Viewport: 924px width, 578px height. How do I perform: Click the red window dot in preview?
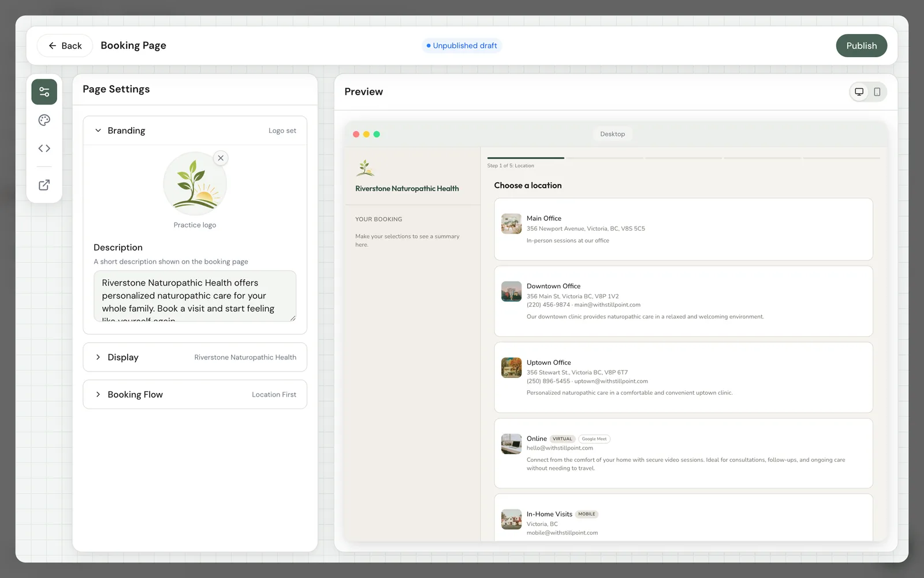(356, 134)
